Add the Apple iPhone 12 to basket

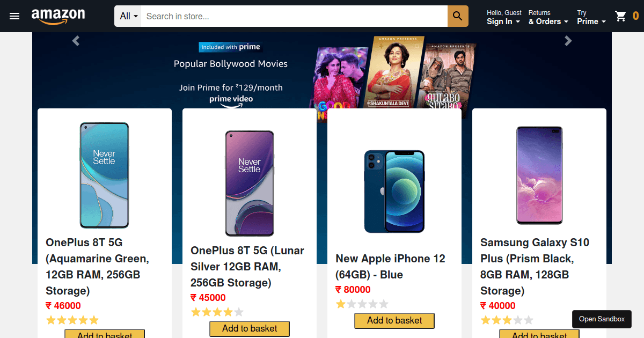(x=394, y=320)
